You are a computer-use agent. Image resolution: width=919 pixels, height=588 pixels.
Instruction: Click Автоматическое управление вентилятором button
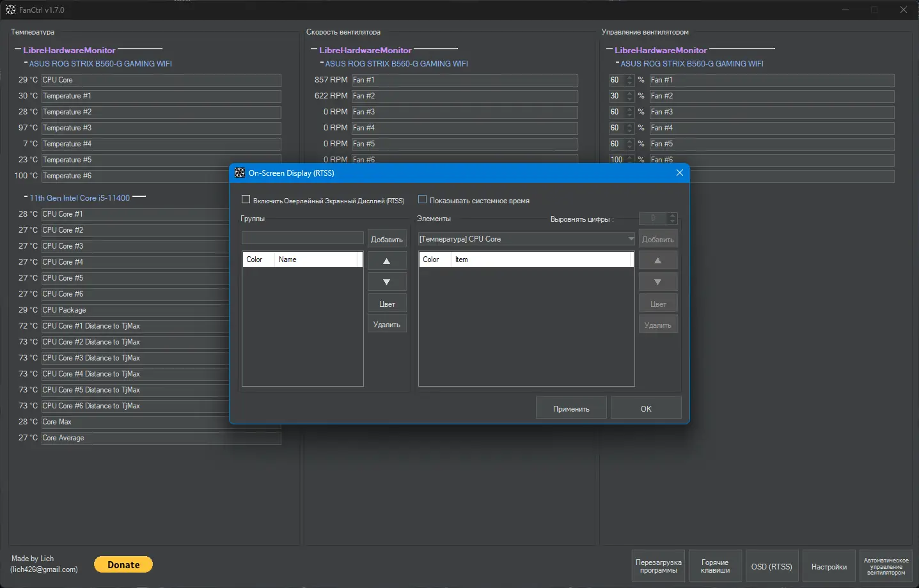pos(886,566)
